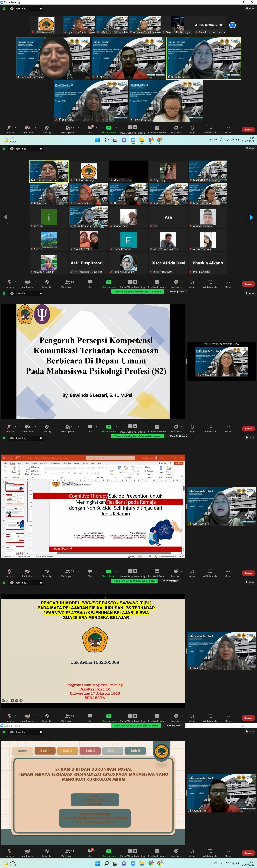Switch to Transitions tab in PowerPoint

coord(44,463)
